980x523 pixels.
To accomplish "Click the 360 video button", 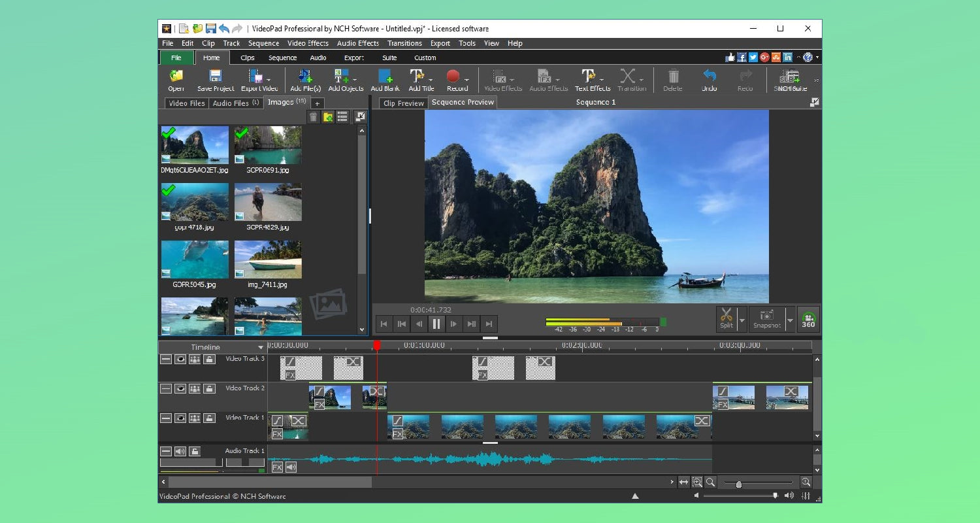I will pos(808,320).
